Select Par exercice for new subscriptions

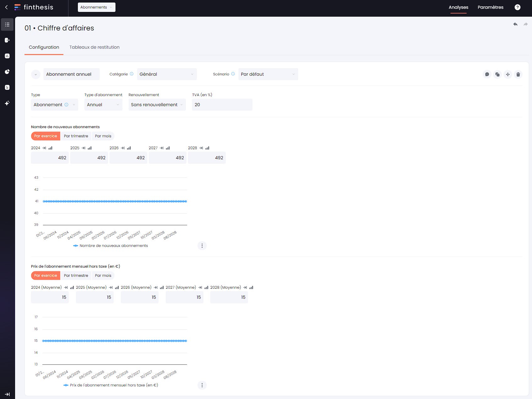46,136
